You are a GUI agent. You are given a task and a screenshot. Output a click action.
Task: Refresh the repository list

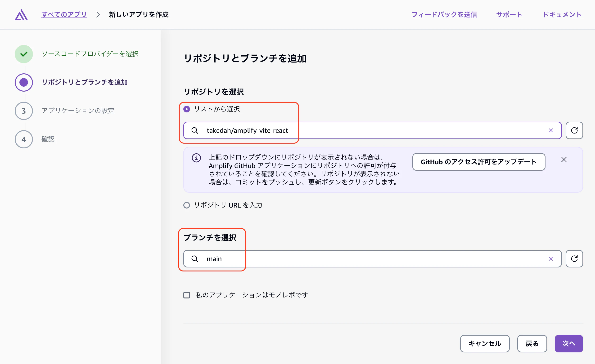pyautogui.click(x=574, y=130)
